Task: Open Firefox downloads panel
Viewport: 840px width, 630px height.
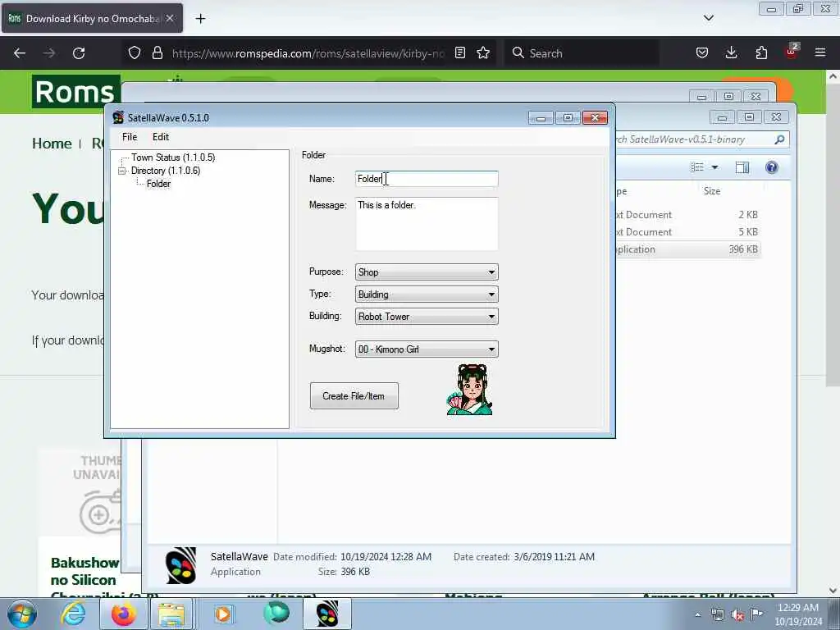Action: pyautogui.click(x=731, y=52)
